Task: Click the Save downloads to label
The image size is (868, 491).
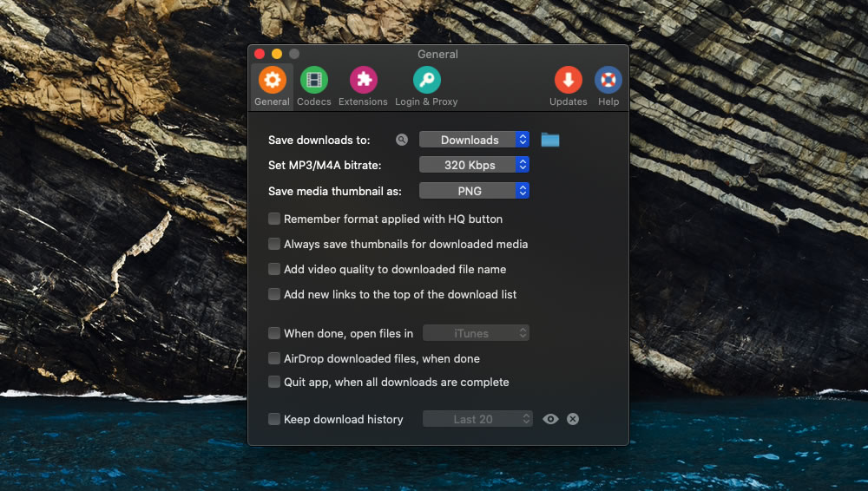Action: coord(319,140)
